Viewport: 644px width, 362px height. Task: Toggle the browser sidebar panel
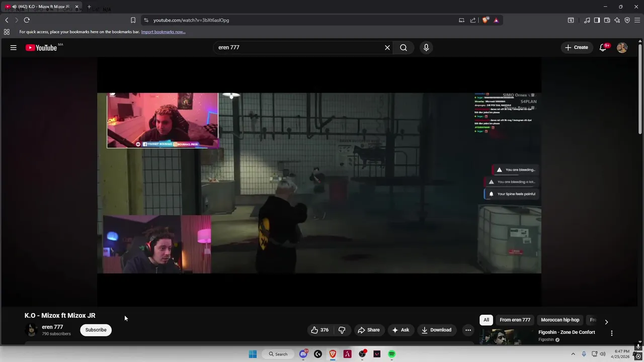coord(597,20)
